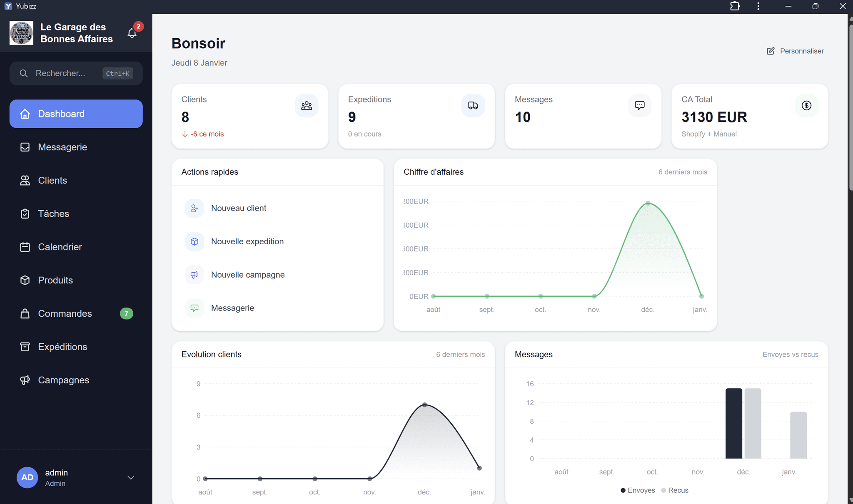Open the Expéditions sidebar entry

click(62, 347)
